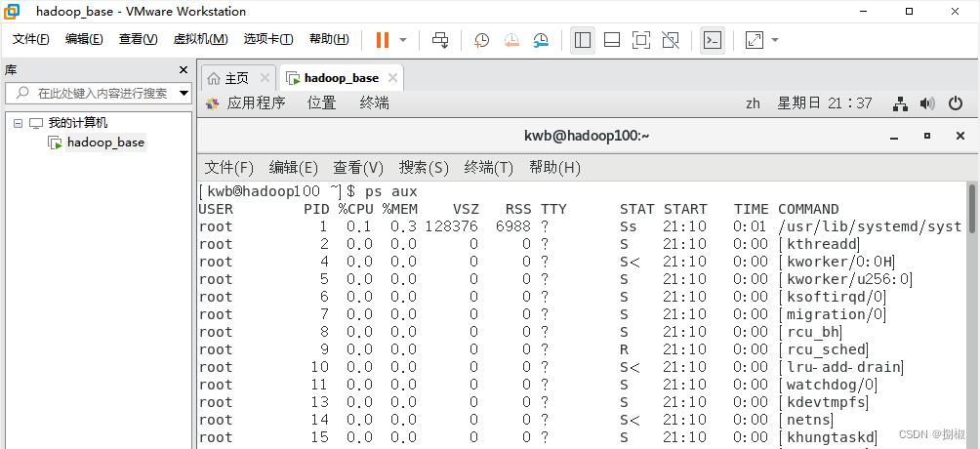Image resolution: width=980 pixels, height=449 pixels.
Task: Click the guest power menu icon
Action: [956, 103]
